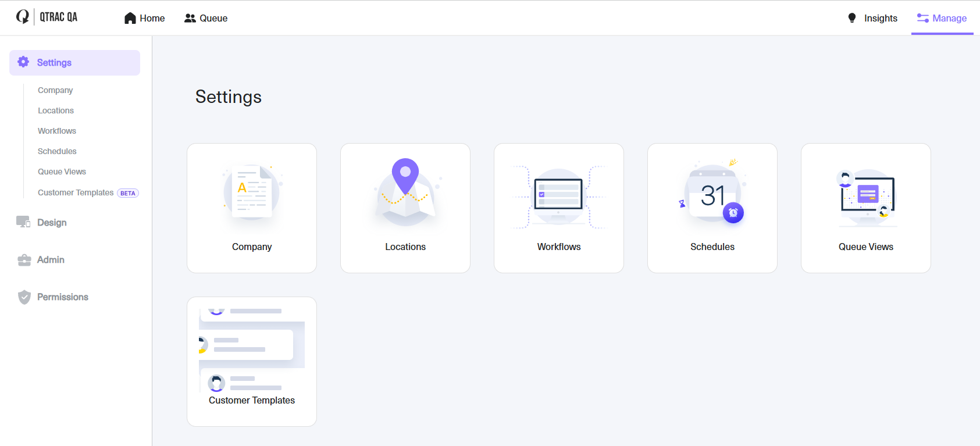
Task: Click the Insights lightbulb icon
Action: 852,18
